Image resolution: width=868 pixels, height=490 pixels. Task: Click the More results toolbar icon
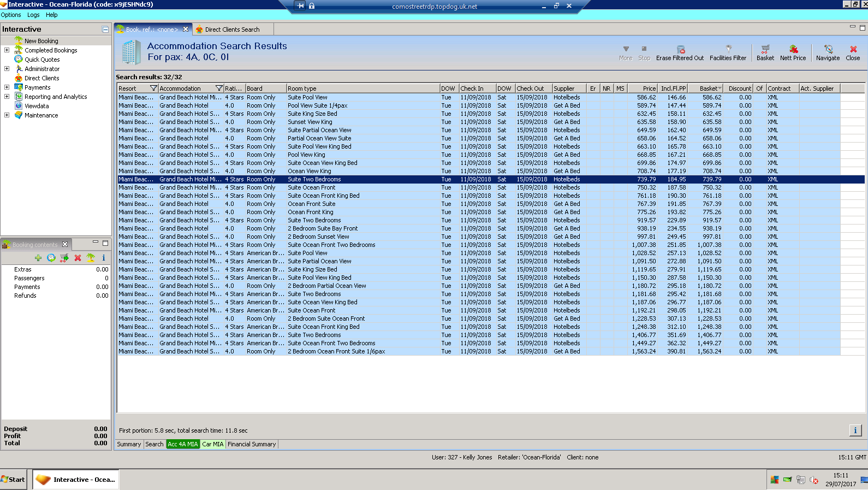click(x=626, y=49)
